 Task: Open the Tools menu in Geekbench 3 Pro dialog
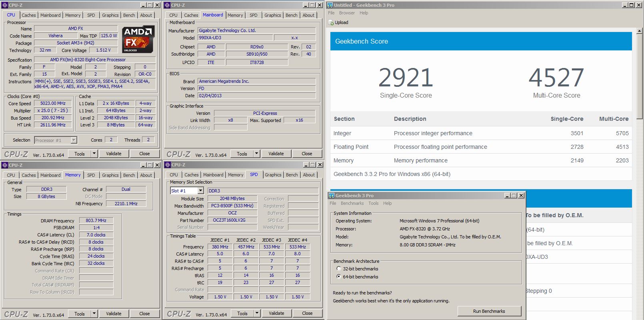click(374, 203)
